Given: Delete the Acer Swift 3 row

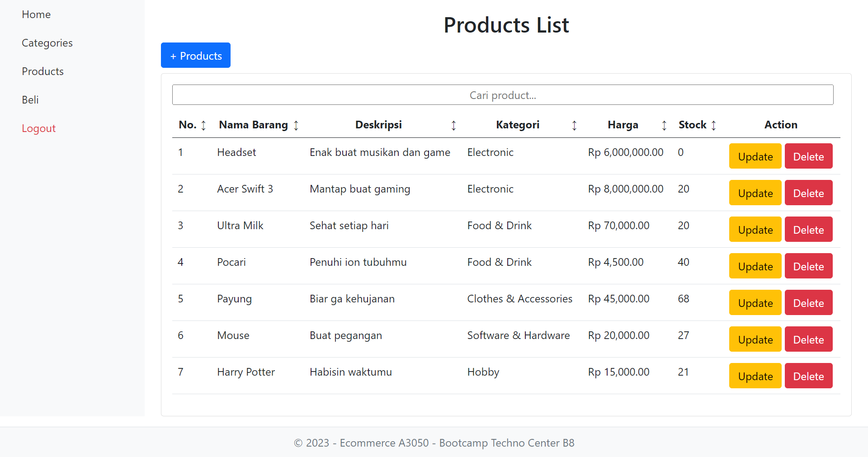Looking at the screenshot, I should (x=808, y=193).
